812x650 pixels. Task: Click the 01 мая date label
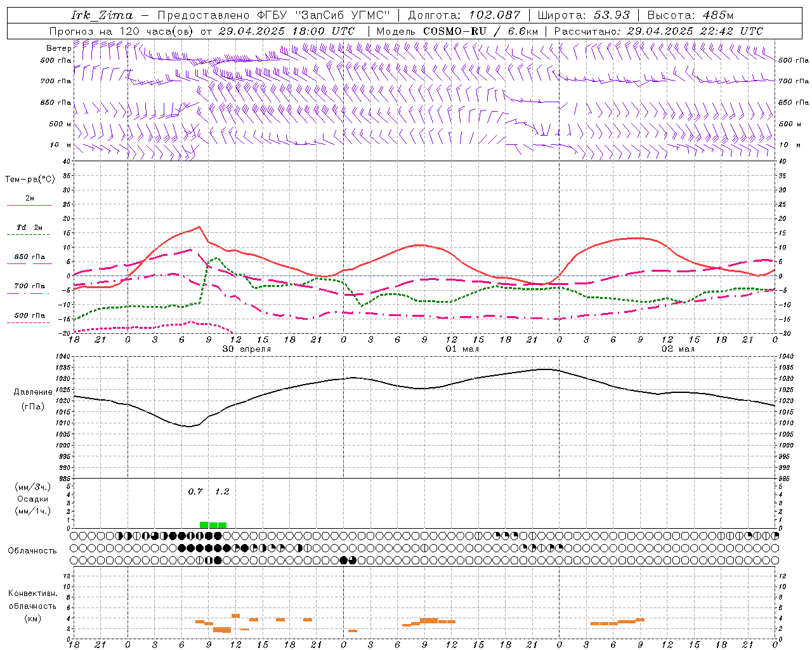point(462,349)
